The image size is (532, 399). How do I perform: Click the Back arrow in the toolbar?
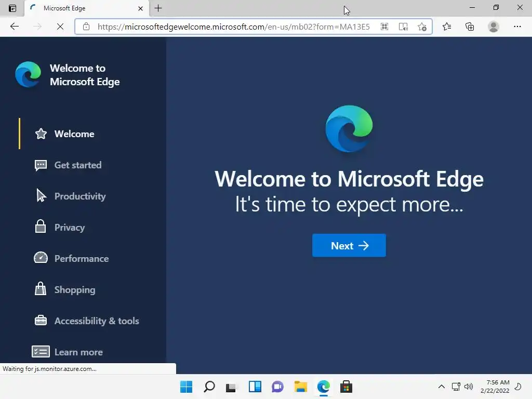click(x=14, y=26)
